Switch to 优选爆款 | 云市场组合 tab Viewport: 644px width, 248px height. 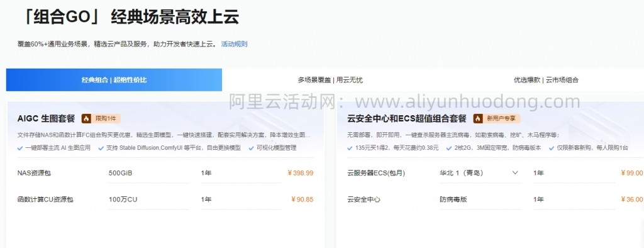[x=546, y=80]
